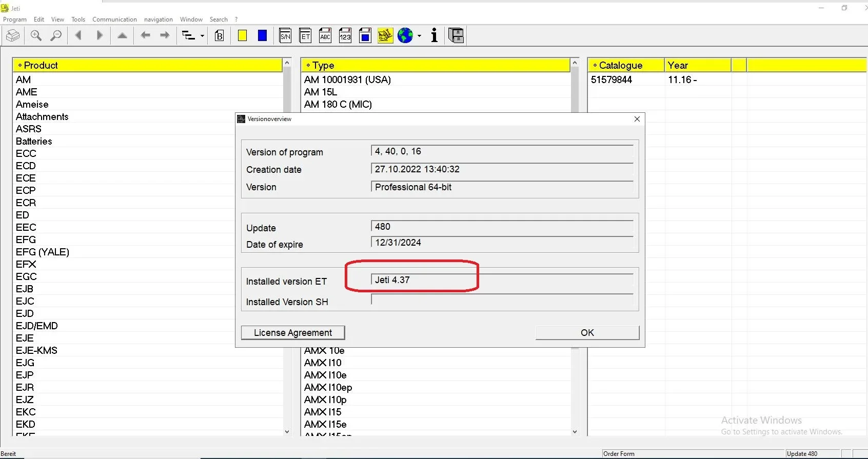
Task: Click the ET catalogue toolbar icon
Action: (305, 35)
